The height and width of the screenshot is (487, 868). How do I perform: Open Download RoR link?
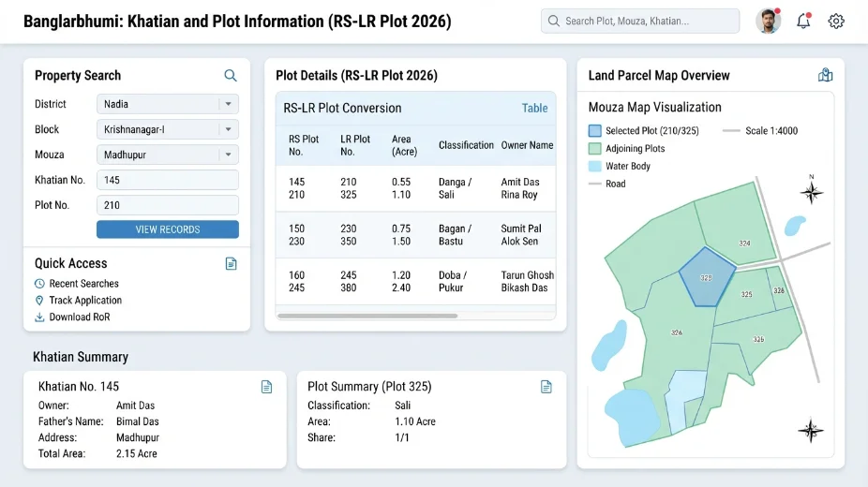coord(79,317)
